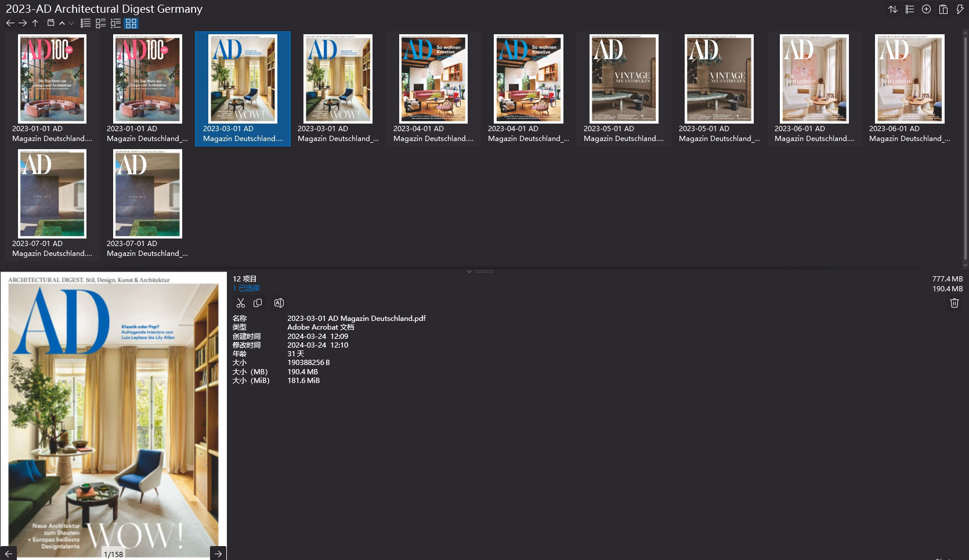
Task: Select the 2023-06-01 file named 'Deutschland_...'
Action: tap(910, 89)
